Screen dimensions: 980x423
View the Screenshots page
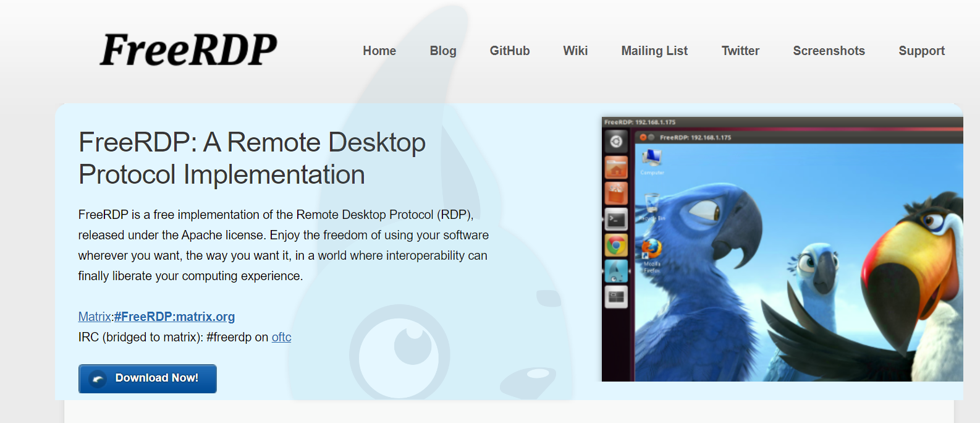(829, 51)
